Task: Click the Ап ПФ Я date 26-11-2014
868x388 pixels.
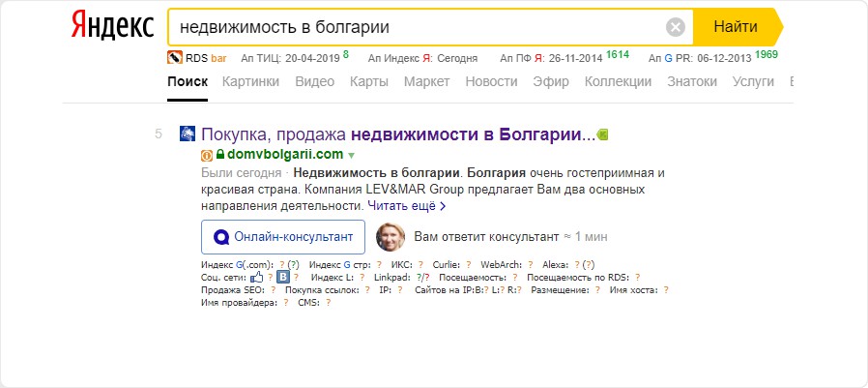Action: click(574, 58)
